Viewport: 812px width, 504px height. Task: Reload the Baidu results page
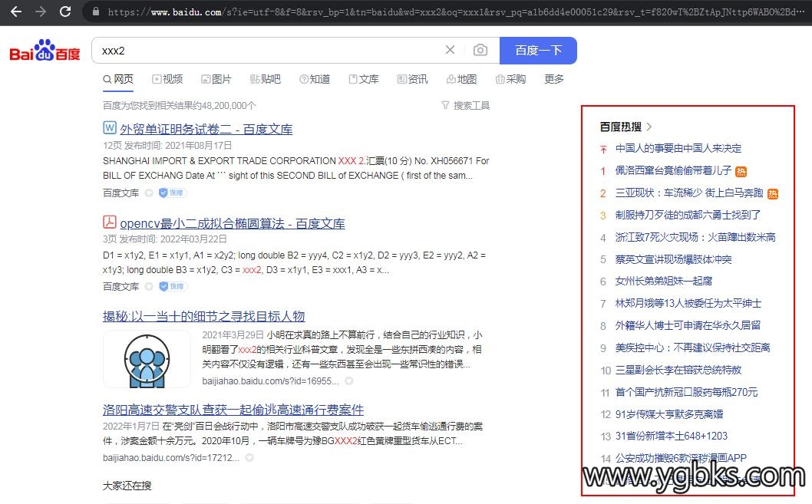tap(65, 12)
